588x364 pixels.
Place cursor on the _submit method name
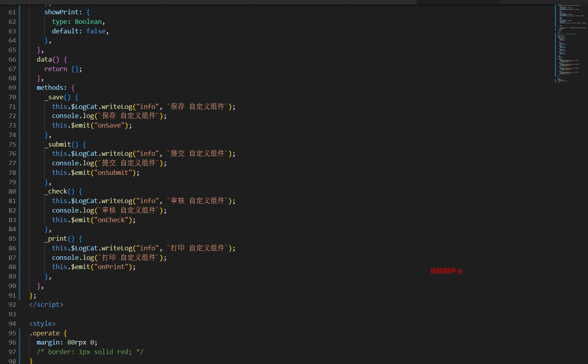[x=58, y=145]
